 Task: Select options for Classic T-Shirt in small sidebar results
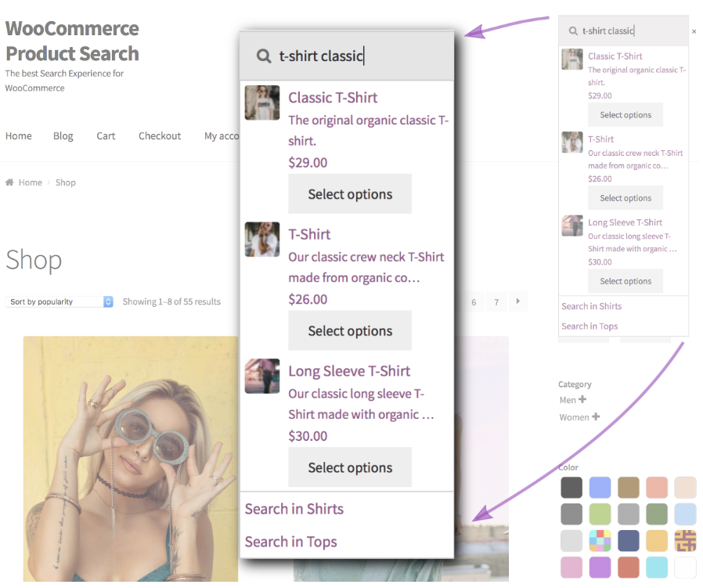625,115
